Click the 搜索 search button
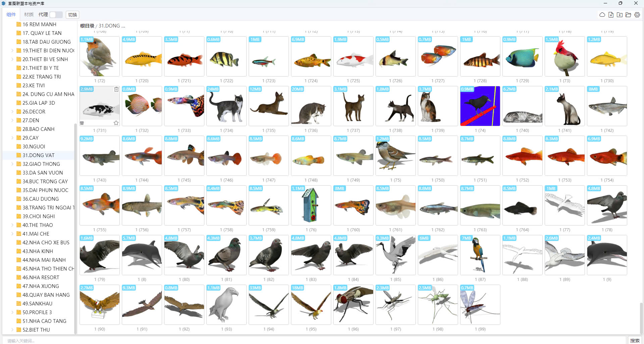The width and height of the screenshot is (644, 344). pyautogui.click(x=635, y=340)
